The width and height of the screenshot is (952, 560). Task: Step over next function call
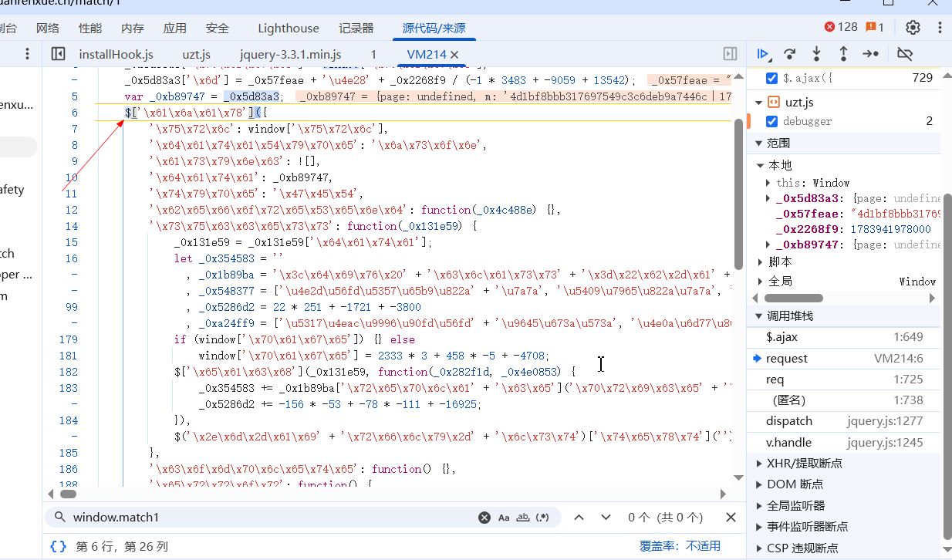pyautogui.click(x=789, y=54)
